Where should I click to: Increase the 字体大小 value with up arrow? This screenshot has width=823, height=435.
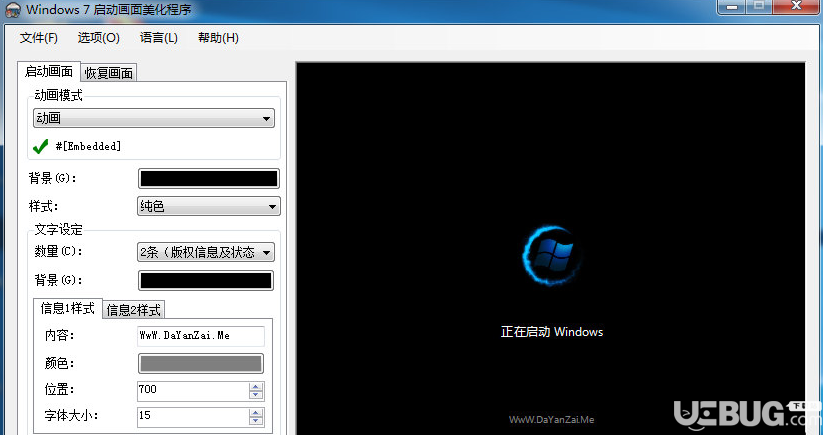point(256,412)
